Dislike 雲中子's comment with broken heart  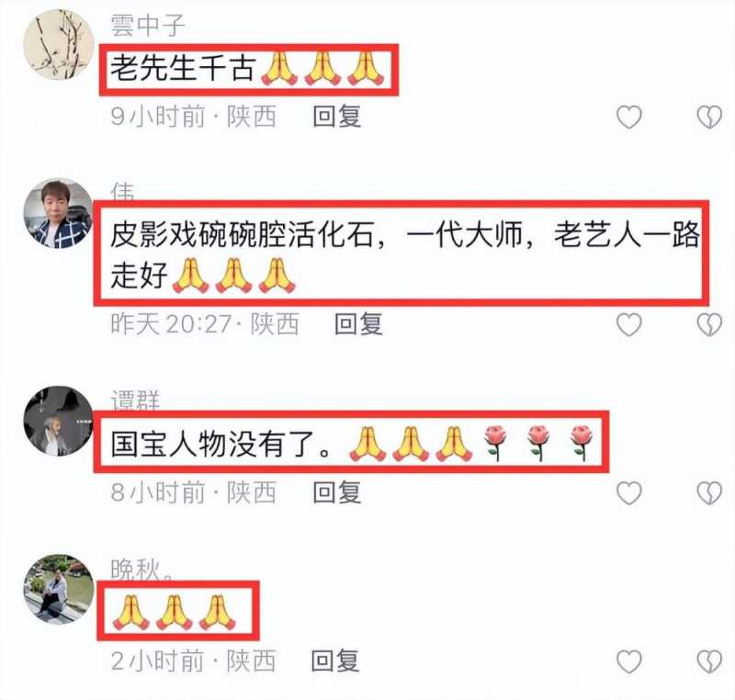[709, 117]
